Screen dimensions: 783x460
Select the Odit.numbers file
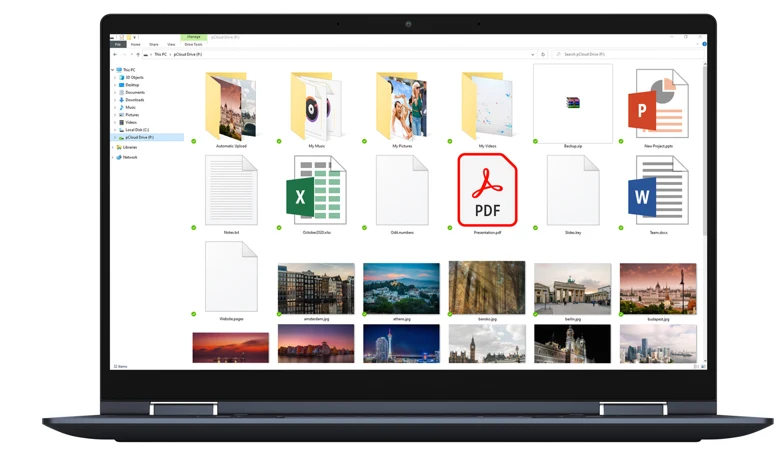[402, 192]
